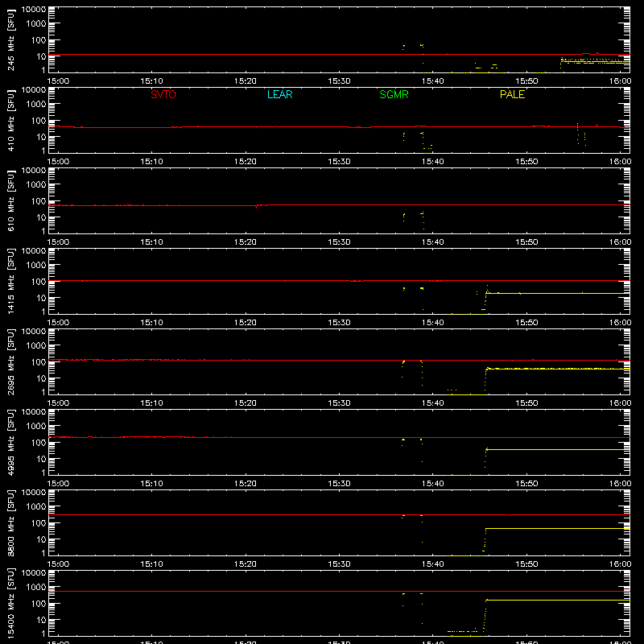
Task: Select the 15400 MHz [SFU] axis title
Action: coord(11,603)
